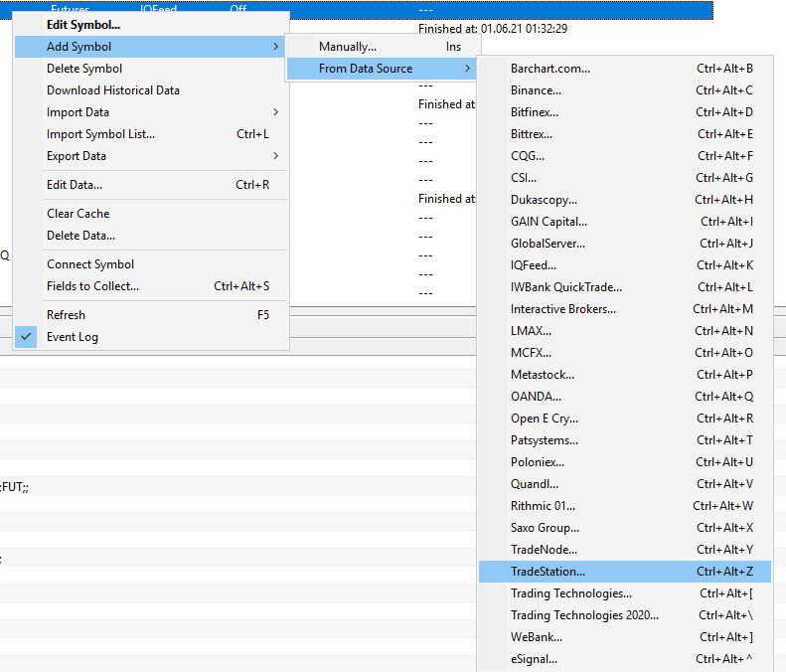786x672 pixels.
Task: Select Saxo Group data source
Action: pos(625,528)
